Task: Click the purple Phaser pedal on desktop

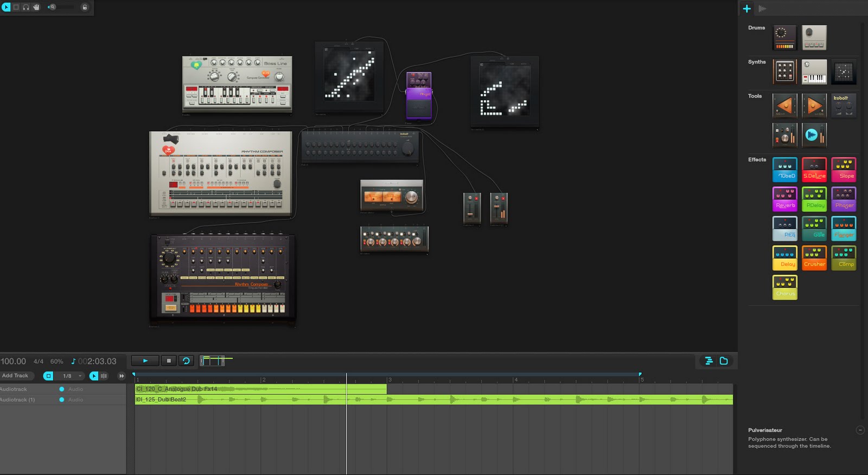Action: [x=419, y=95]
